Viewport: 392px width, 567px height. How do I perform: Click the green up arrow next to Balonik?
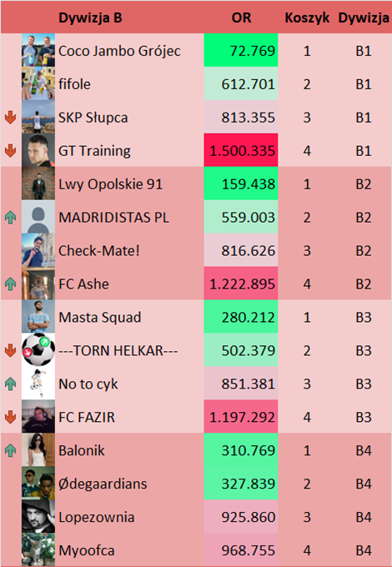click(x=11, y=450)
